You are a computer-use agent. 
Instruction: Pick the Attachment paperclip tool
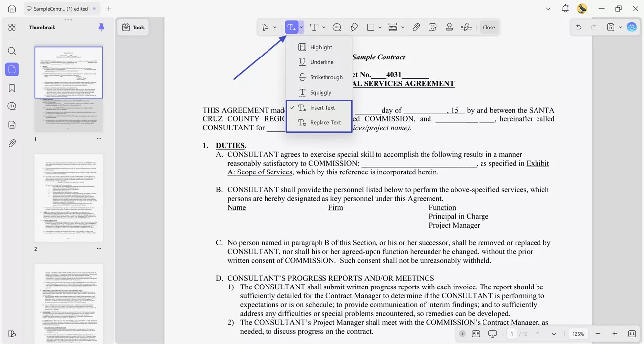tap(416, 27)
